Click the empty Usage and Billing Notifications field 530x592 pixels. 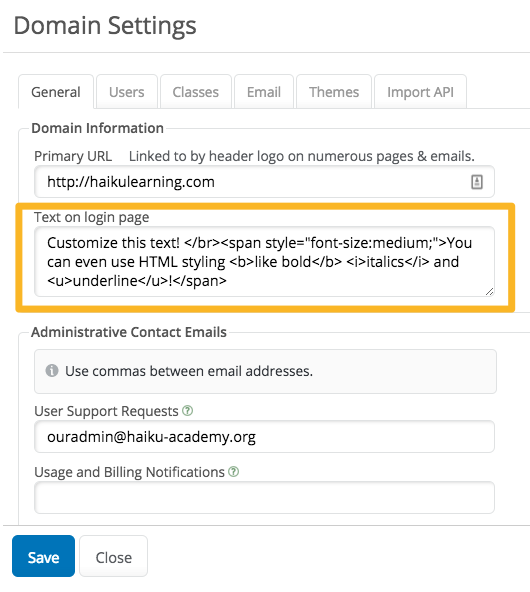click(x=264, y=498)
